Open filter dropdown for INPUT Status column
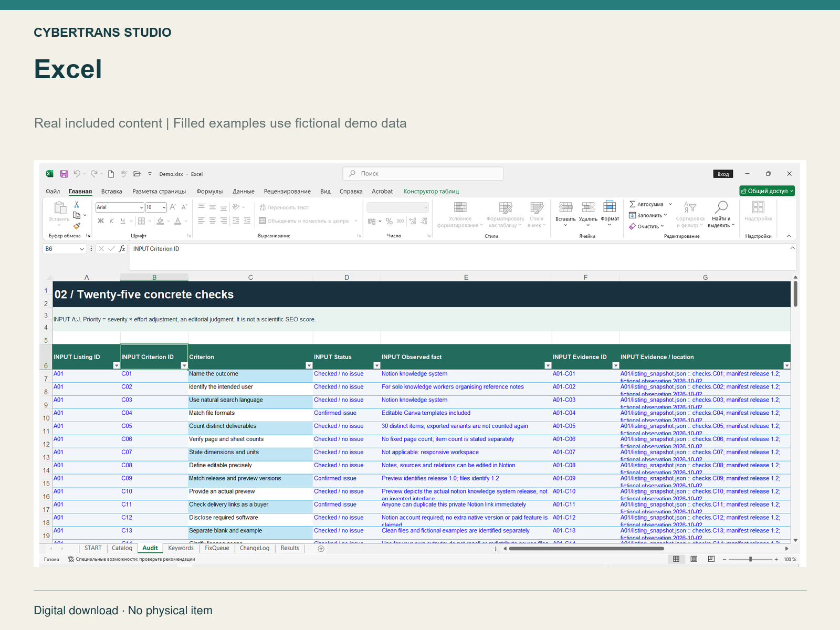840x630 pixels. coord(376,365)
